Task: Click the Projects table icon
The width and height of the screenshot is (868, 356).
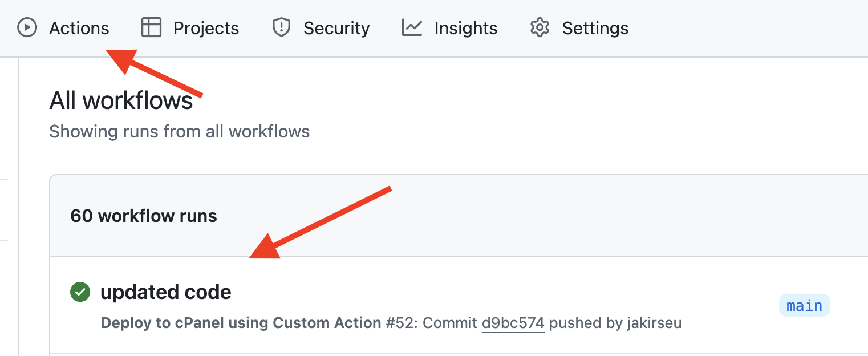Action: (151, 27)
